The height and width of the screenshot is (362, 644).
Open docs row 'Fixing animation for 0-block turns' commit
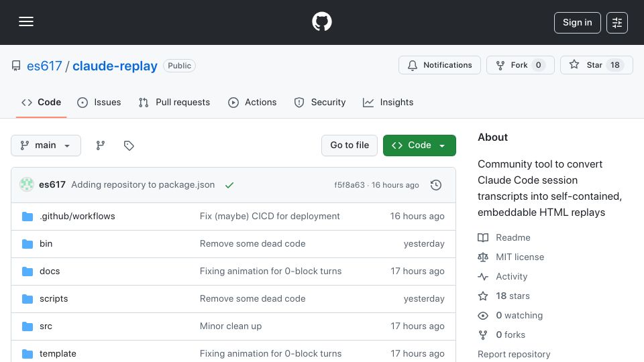coord(270,271)
